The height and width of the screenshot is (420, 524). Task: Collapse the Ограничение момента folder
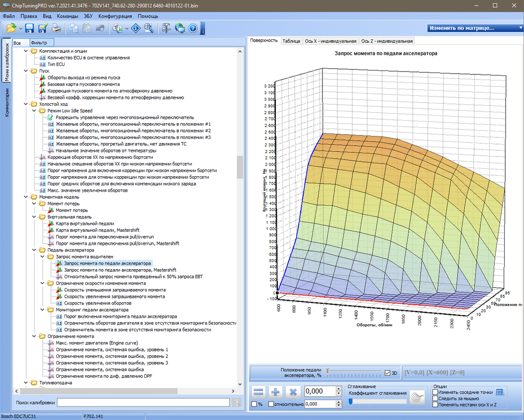pyautogui.click(x=34, y=337)
